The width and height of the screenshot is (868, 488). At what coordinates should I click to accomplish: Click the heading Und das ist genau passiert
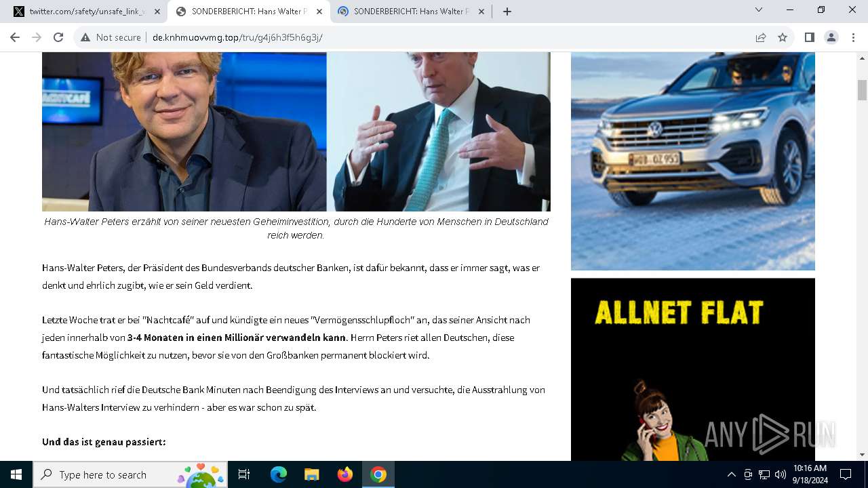(104, 442)
